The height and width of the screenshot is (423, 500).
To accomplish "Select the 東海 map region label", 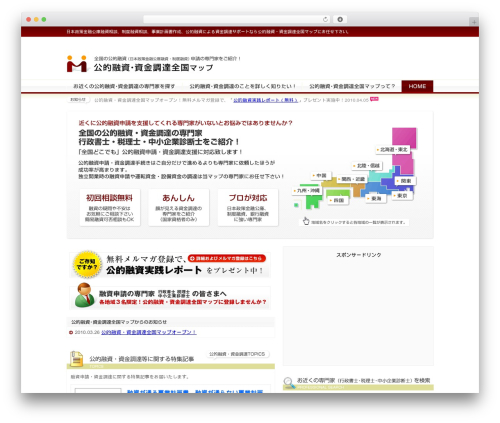I will pyautogui.click(x=376, y=198).
